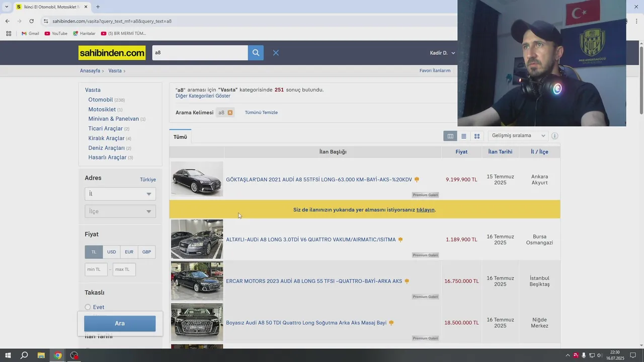The image size is (644, 362).
Task: Open Boyasız Audi A8 50 TDI listing title
Action: (x=306, y=323)
